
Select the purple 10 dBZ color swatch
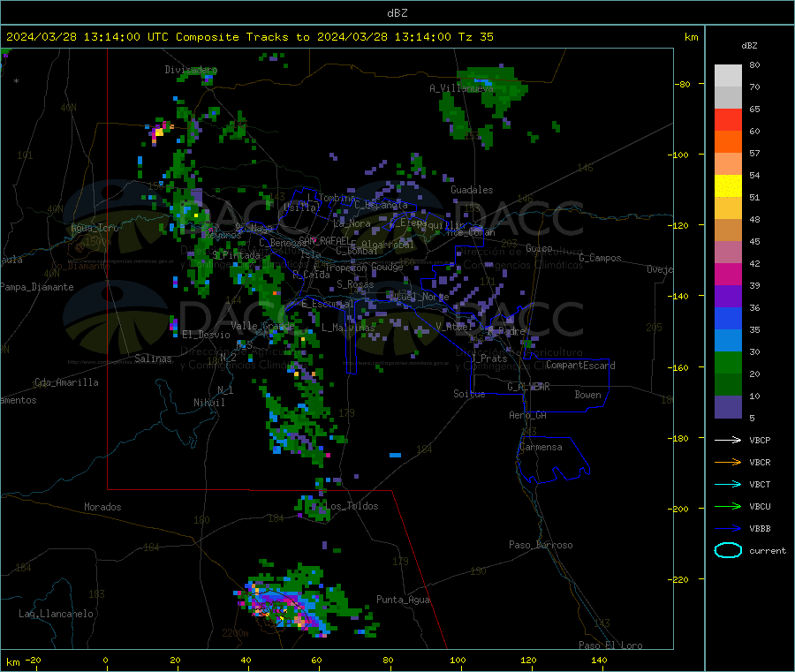(x=728, y=407)
